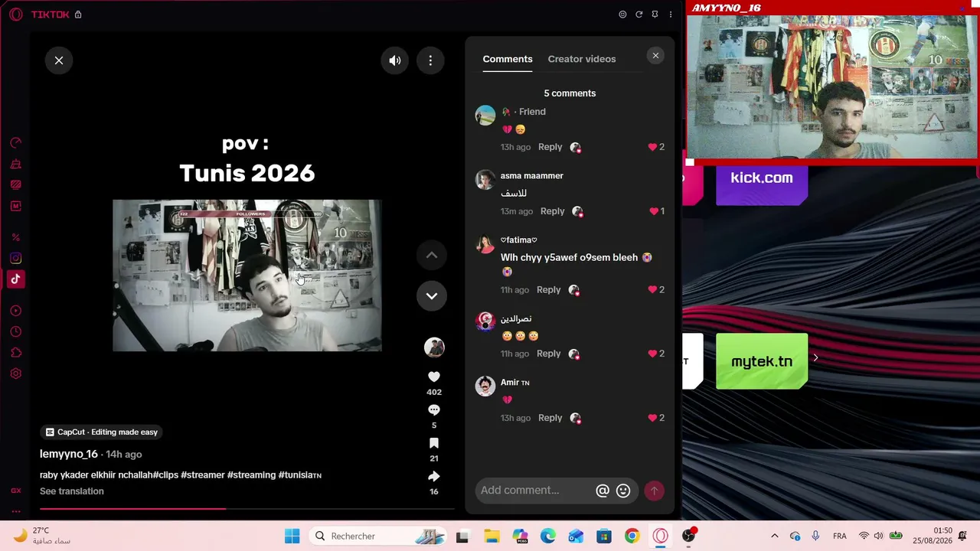Open the sidebar three-dots setup menu

[x=15, y=511]
